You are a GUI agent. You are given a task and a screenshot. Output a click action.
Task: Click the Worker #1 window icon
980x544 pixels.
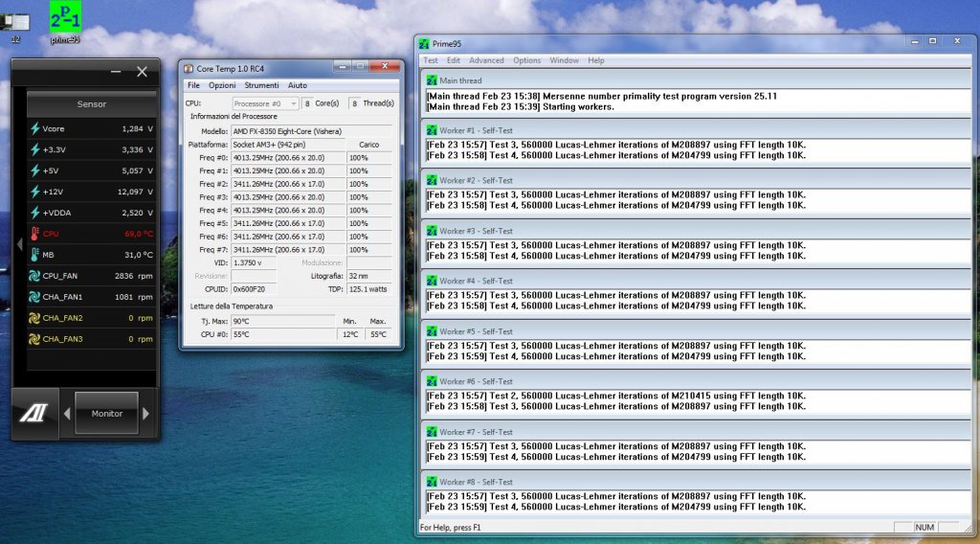pyautogui.click(x=432, y=130)
